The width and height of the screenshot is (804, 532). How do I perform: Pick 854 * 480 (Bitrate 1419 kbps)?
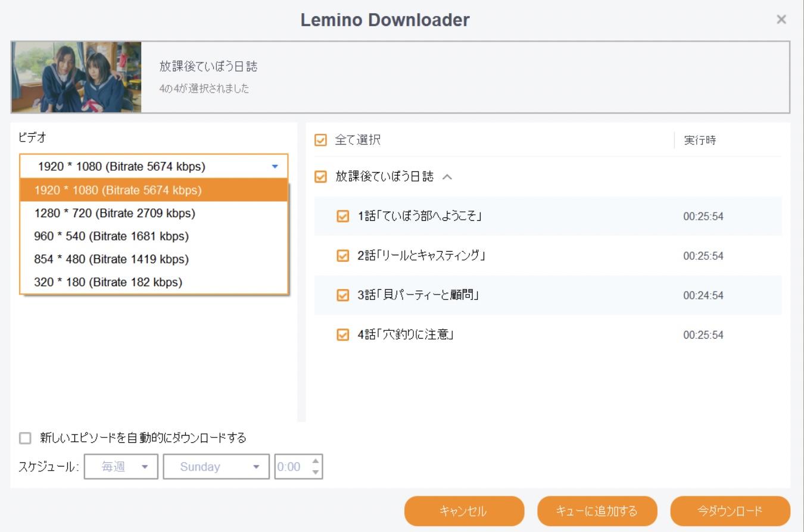coord(154,259)
